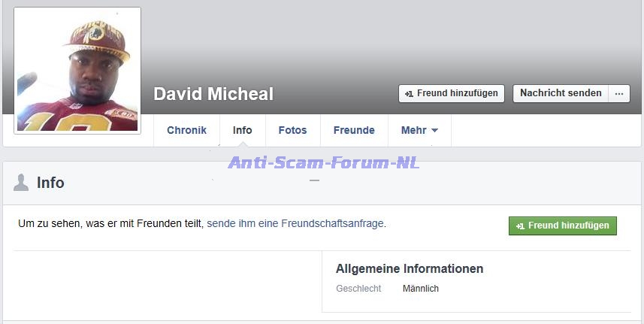Select the Info tab
The image size is (644, 324).
[x=242, y=130]
